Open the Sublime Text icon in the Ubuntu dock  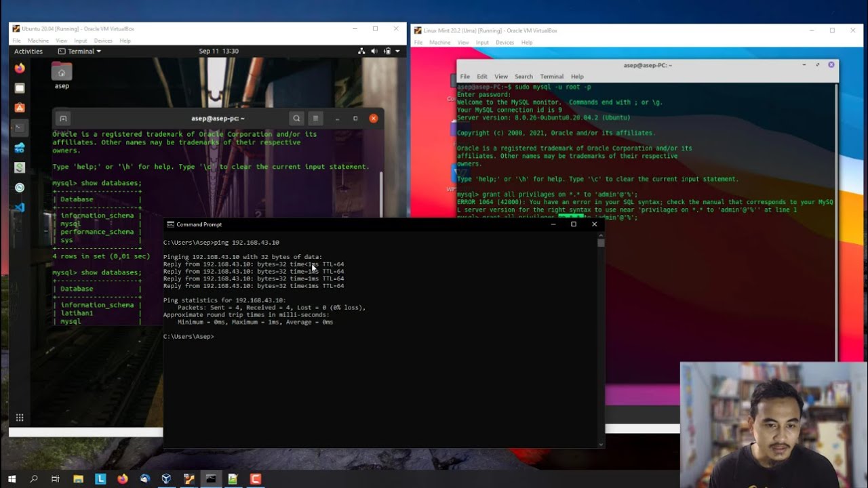[20, 167]
